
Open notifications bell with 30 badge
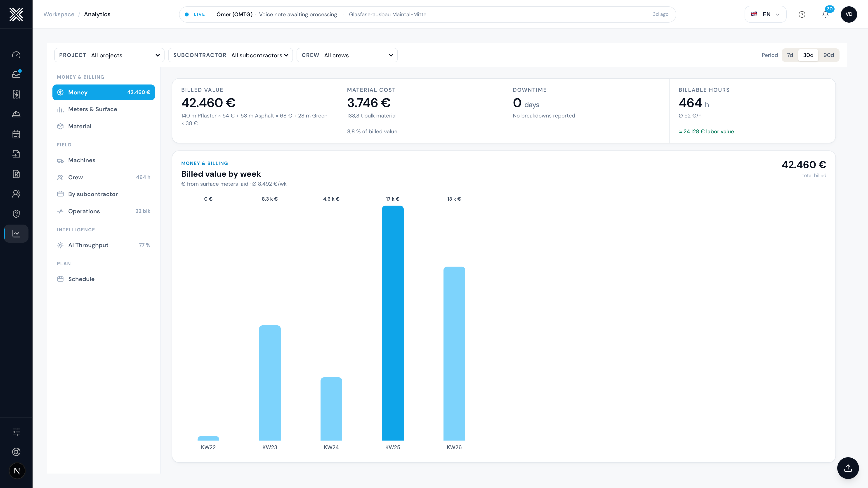coord(825,14)
